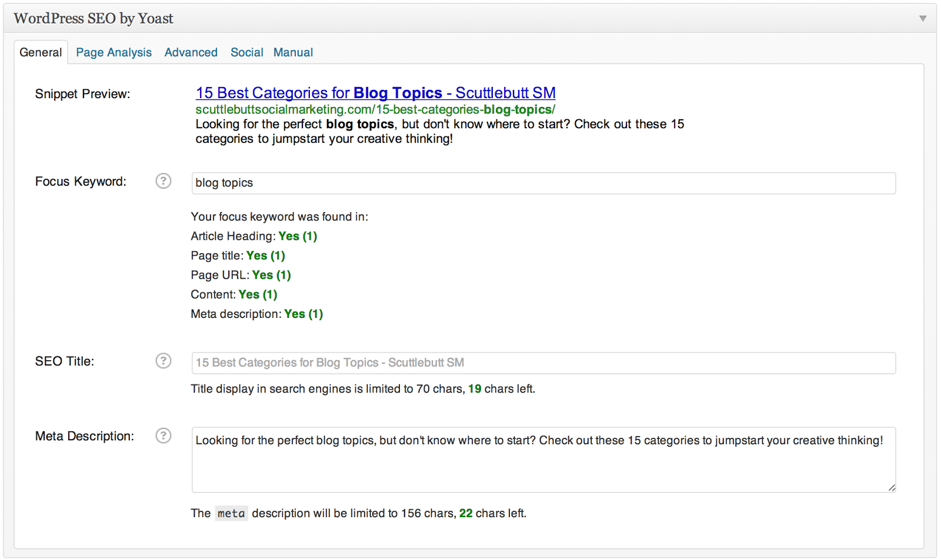Open the Meta Description help icon
941x560 pixels.
tap(163, 435)
